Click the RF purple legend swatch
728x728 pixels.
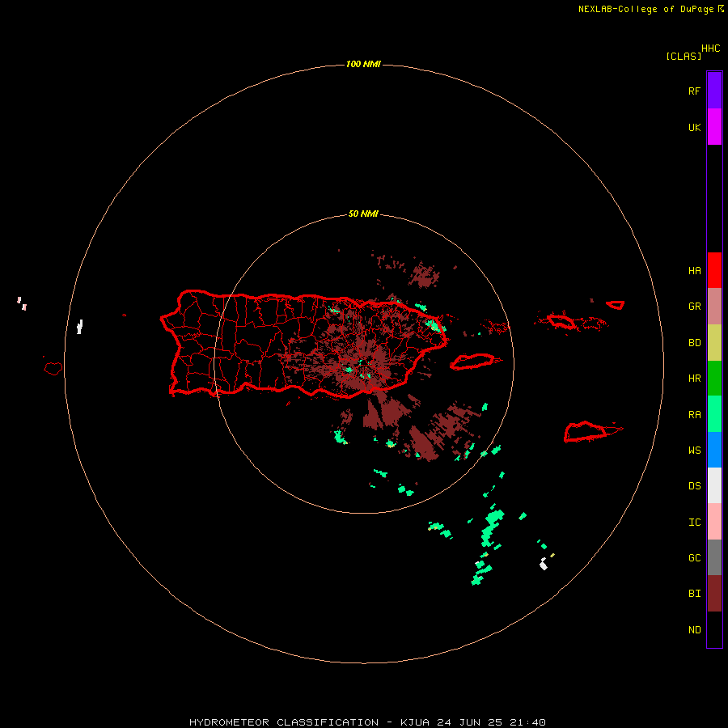click(714, 91)
